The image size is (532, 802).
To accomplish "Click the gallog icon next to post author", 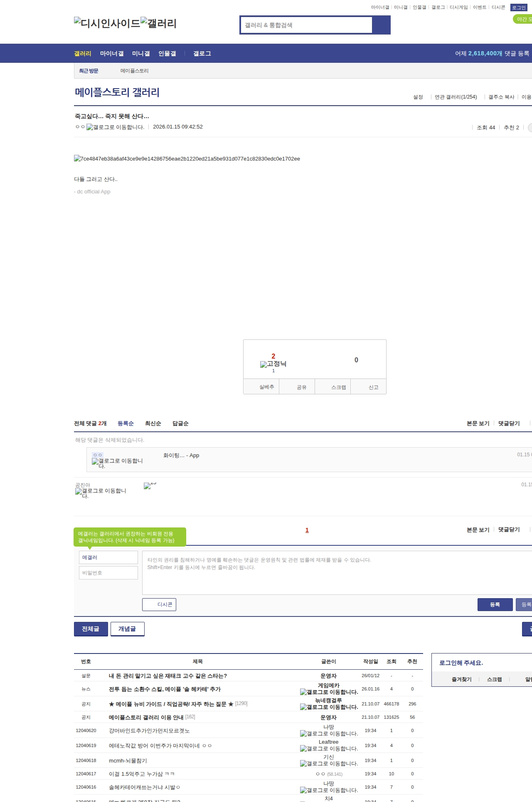I will (x=115, y=127).
